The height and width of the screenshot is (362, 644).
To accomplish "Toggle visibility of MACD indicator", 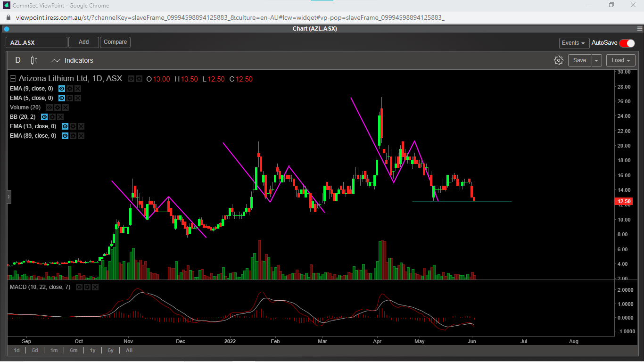I will [x=79, y=287].
